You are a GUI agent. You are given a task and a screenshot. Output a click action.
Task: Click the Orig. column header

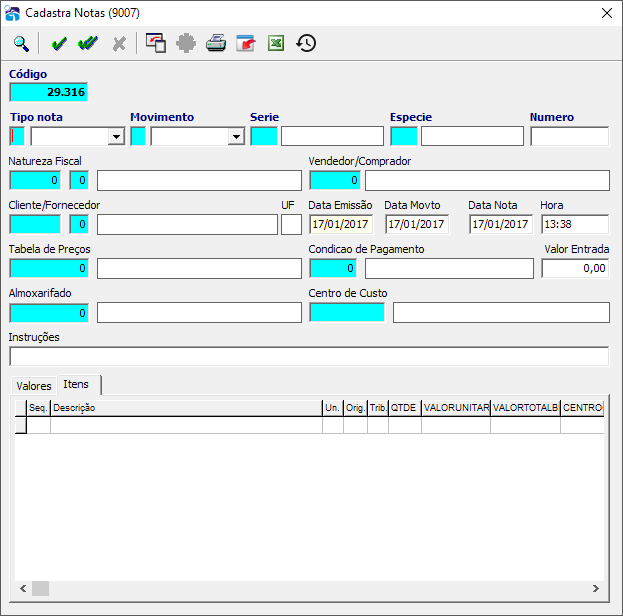click(355, 408)
